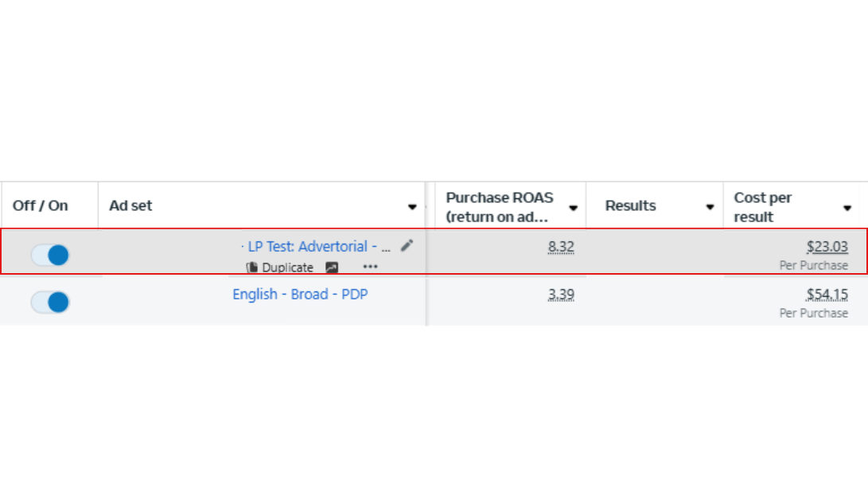Duplicate the LP Test: Advertorial ad set
This screenshot has width=868, height=504.
tap(280, 268)
